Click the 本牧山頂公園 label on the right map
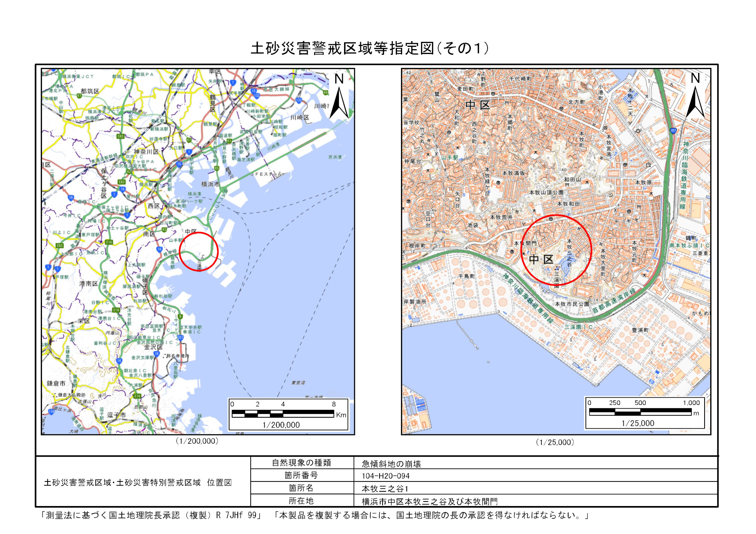The width and height of the screenshot is (756, 534). coord(547,192)
